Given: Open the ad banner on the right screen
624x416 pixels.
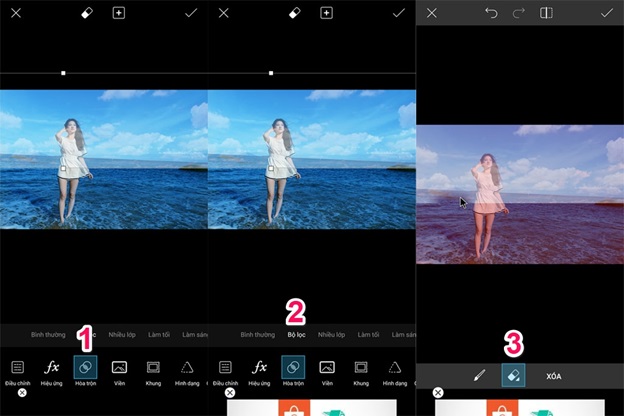Looking at the screenshot, I should coord(520,408).
